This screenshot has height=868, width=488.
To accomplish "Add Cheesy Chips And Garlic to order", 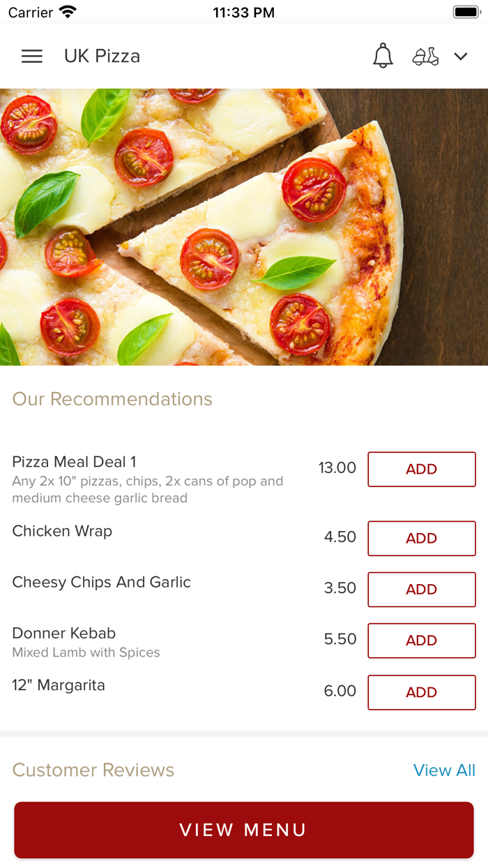I will pyautogui.click(x=421, y=589).
